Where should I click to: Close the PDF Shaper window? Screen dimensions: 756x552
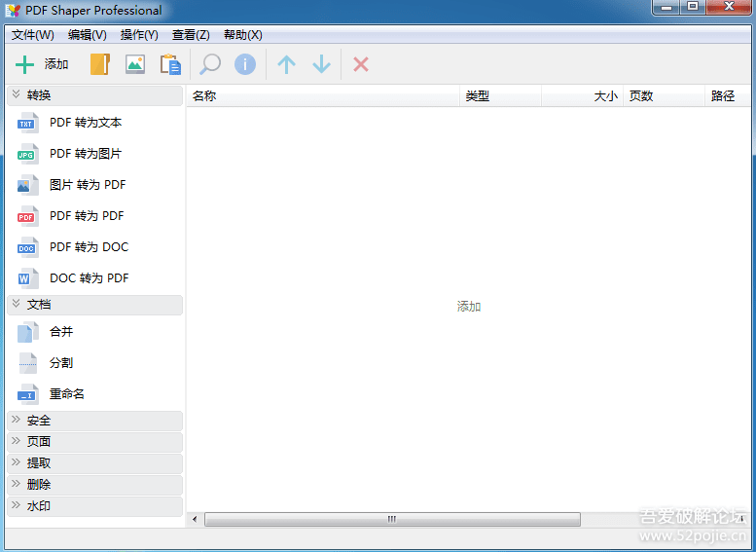[729, 7]
